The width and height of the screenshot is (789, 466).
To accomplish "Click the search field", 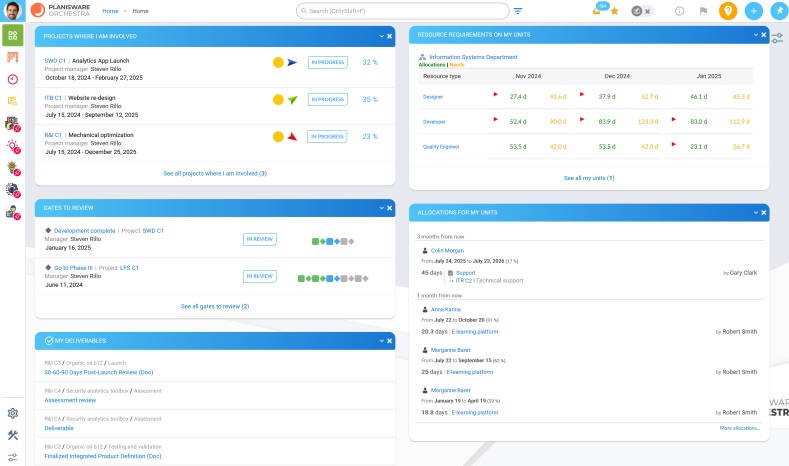I will tap(403, 11).
